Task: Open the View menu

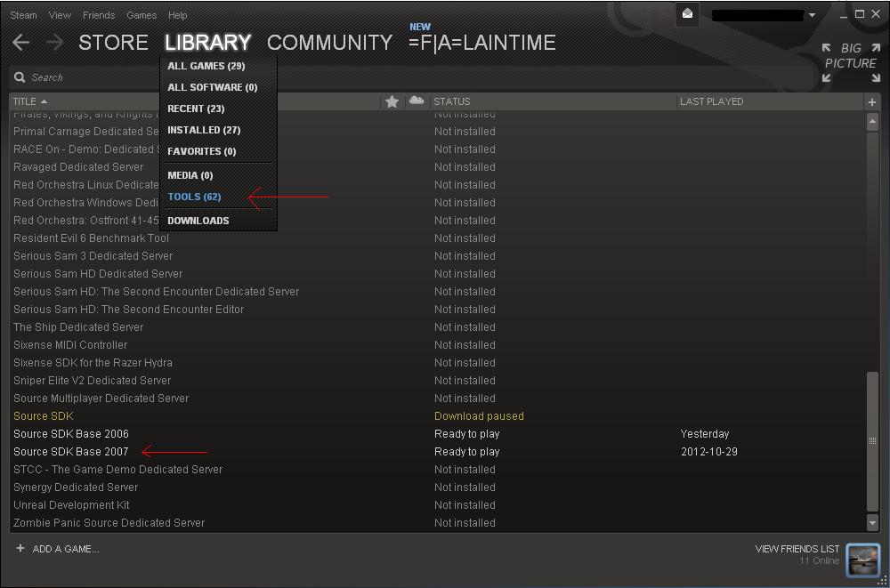Action: tap(60, 15)
